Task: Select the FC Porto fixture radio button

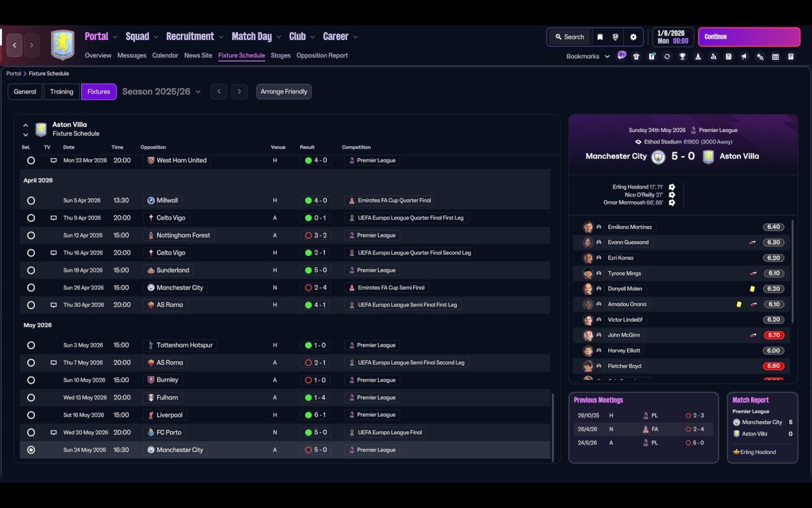Action: point(31,432)
